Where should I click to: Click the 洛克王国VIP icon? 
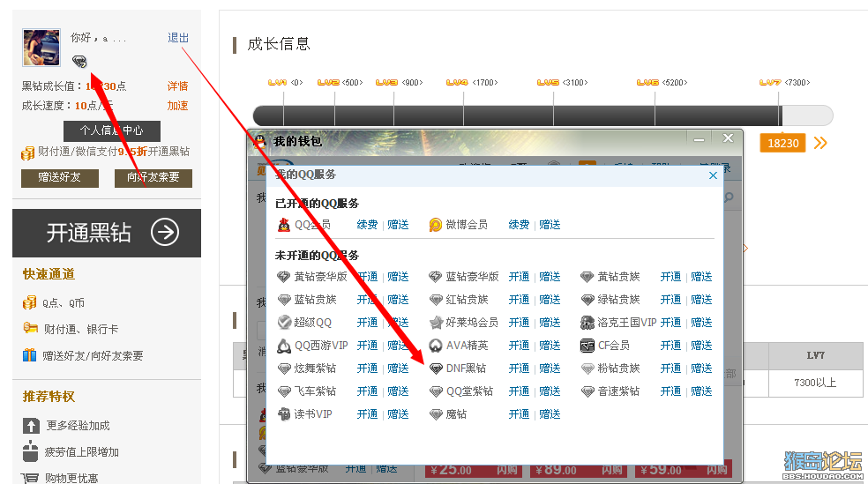(x=587, y=322)
